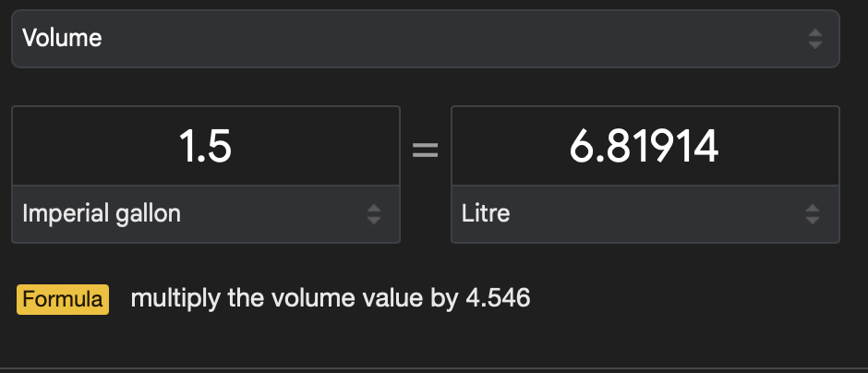The height and width of the screenshot is (373, 868).
Task: Change the source unit from Imperial gallon
Action: tap(205, 215)
